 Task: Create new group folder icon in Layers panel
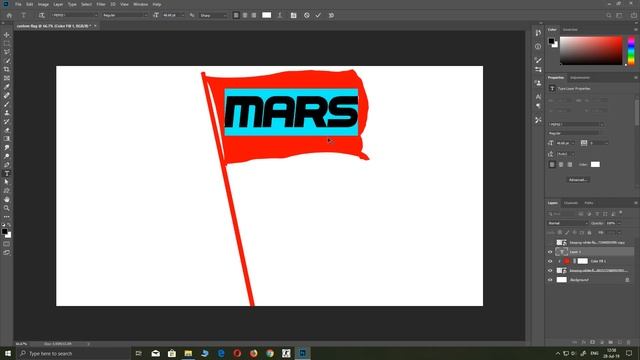click(611, 342)
